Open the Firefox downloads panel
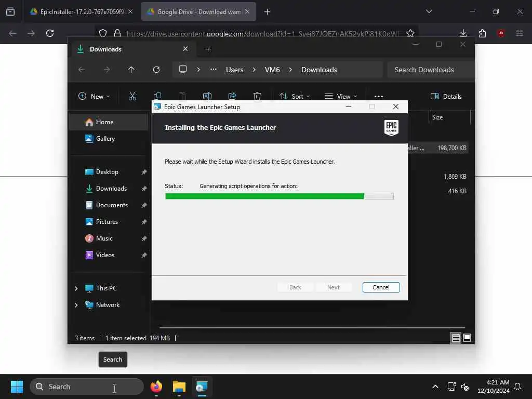Viewport: 532px width, 399px height. coord(463,33)
